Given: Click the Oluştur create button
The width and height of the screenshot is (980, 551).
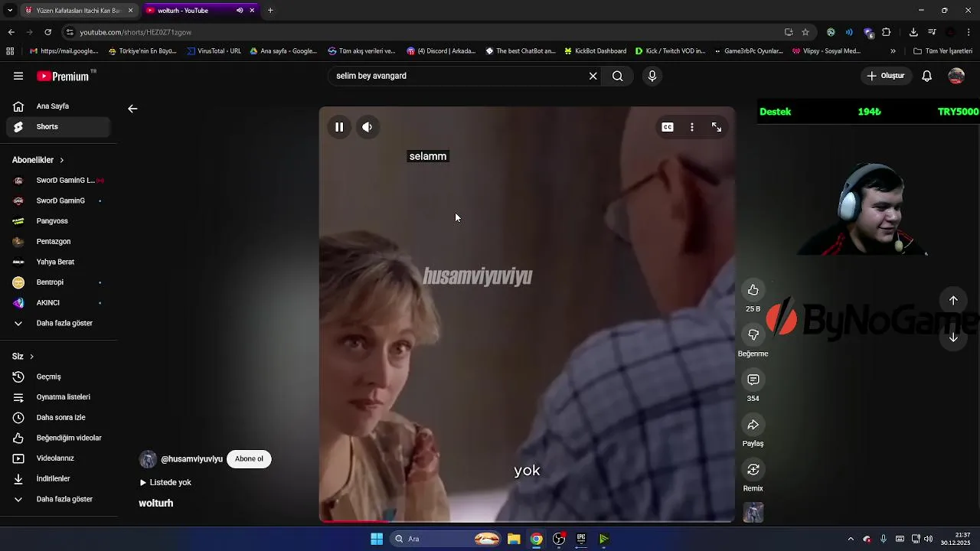Looking at the screenshot, I should pyautogui.click(x=887, y=76).
